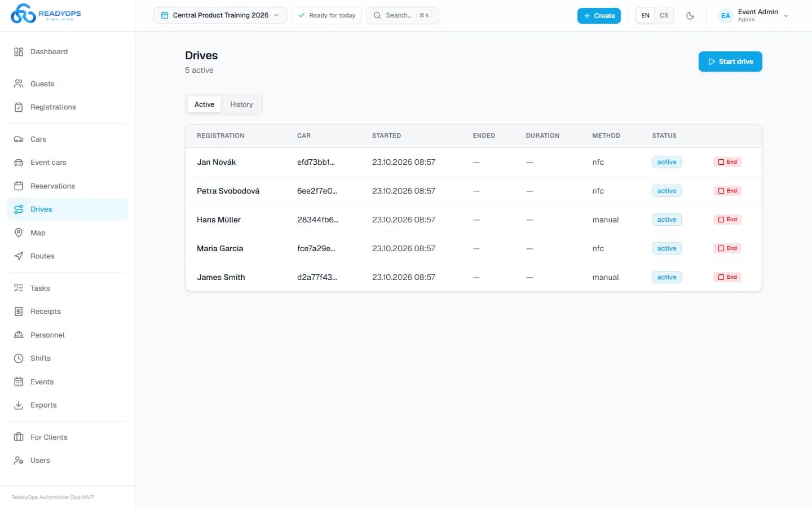Image resolution: width=812 pixels, height=508 pixels.
Task: Switch to the History tab
Action: (x=241, y=104)
